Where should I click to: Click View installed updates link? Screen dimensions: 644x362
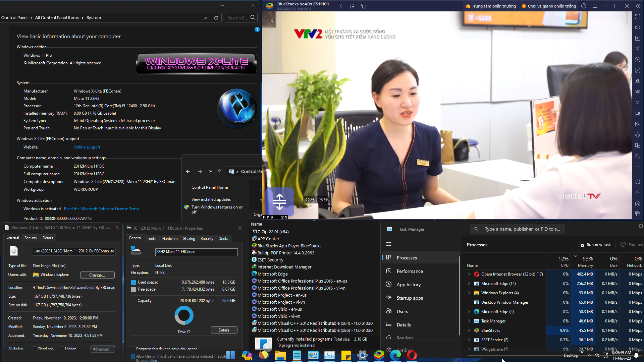point(211,199)
